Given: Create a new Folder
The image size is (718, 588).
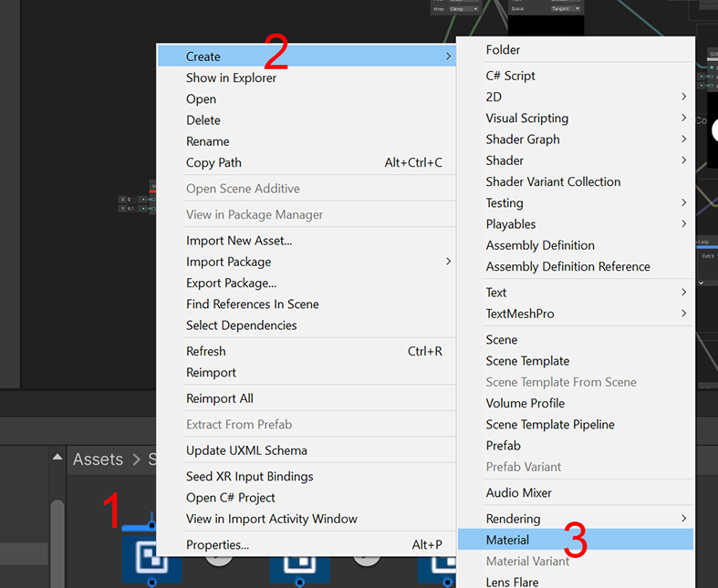Looking at the screenshot, I should tap(503, 50).
